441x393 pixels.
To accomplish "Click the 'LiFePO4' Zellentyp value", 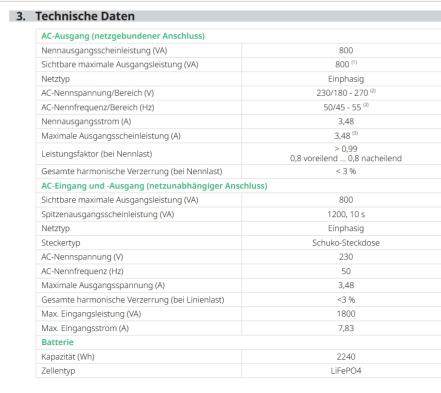I will pyautogui.click(x=346, y=371).
